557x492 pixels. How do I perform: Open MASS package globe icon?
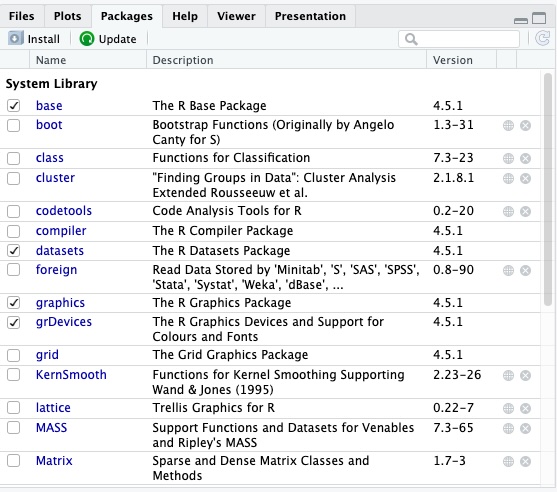[x=508, y=428]
